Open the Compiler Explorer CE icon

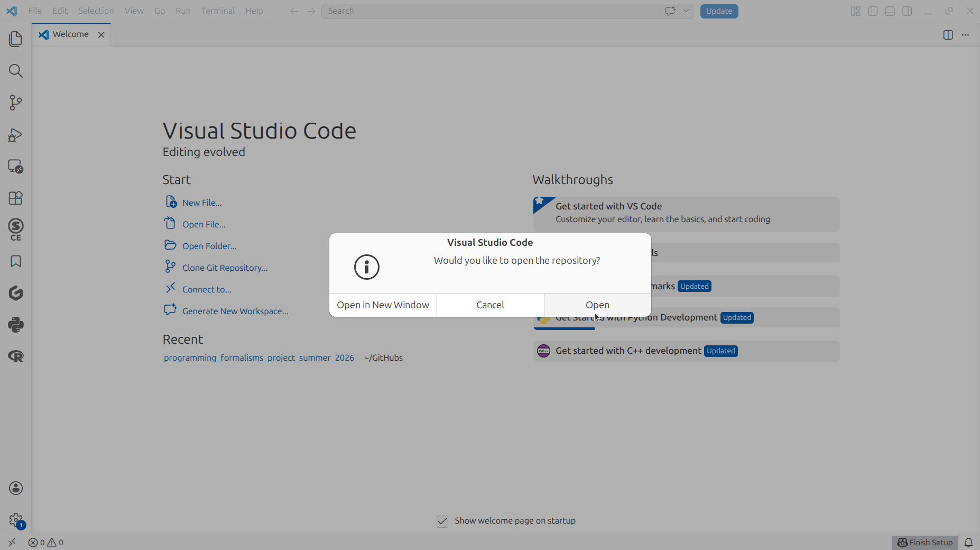point(16,230)
